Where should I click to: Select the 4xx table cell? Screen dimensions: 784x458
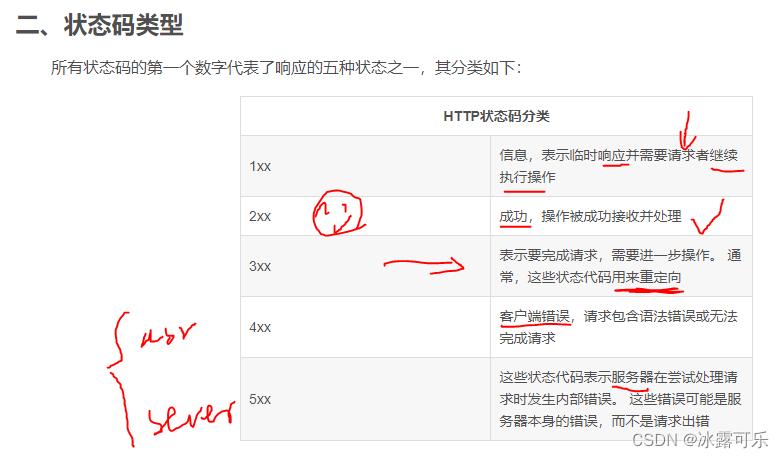pyautogui.click(x=366, y=327)
